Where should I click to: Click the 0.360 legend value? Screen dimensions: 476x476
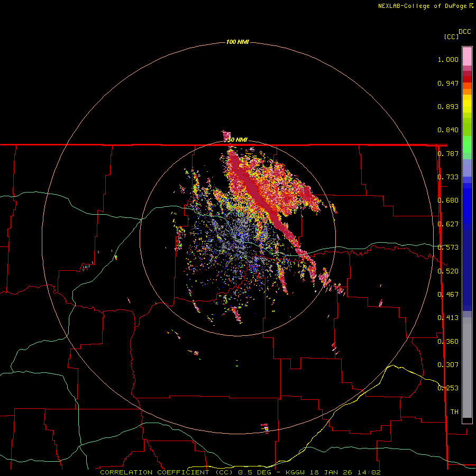coord(448,342)
